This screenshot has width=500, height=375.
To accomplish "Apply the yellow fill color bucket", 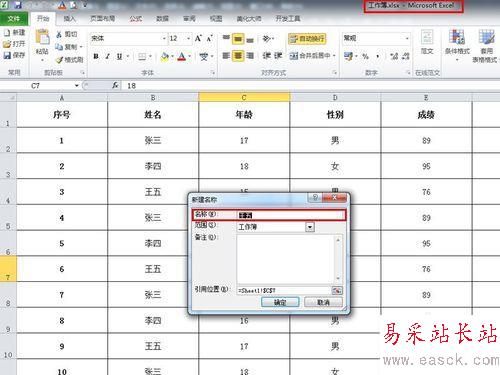I will pos(164,57).
